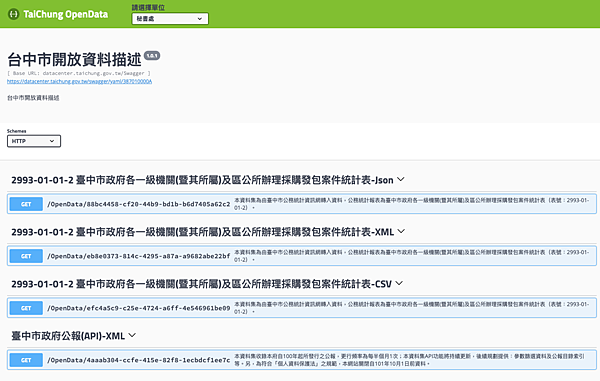This screenshot has width=600, height=381.
Task: Click the 採購發包案件統計表-XML section title
Action: (x=202, y=232)
